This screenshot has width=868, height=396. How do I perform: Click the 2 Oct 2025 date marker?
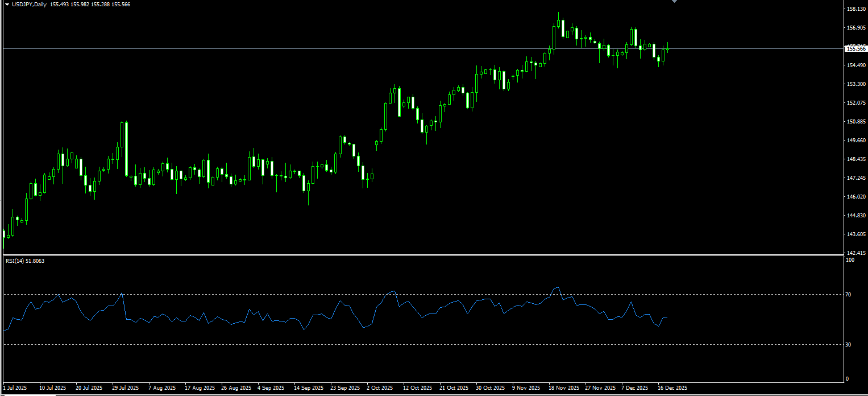(380, 388)
